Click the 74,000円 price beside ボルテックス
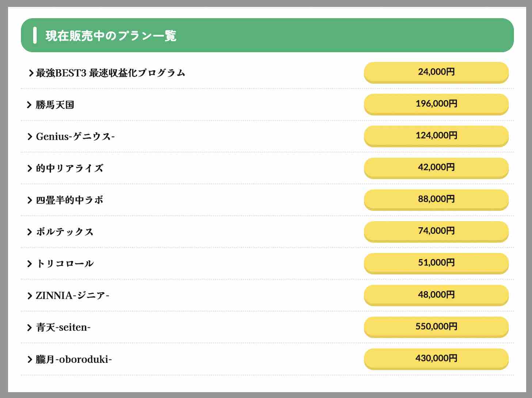Image resolution: width=532 pixels, height=398 pixels. click(436, 231)
